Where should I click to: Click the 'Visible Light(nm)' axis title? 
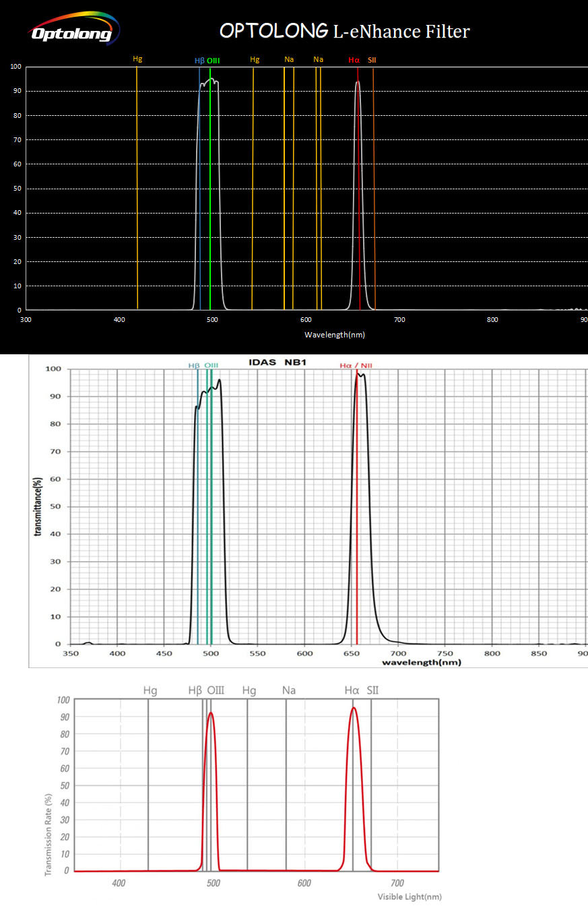coord(410,896)
